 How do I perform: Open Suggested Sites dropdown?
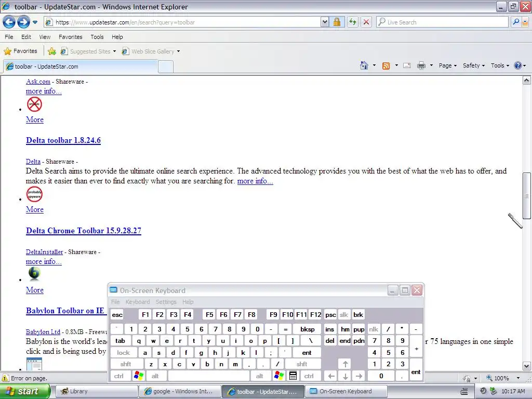coord(88,51)
